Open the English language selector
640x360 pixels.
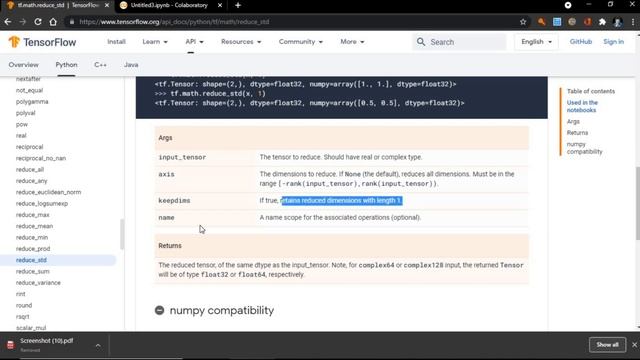536,42
